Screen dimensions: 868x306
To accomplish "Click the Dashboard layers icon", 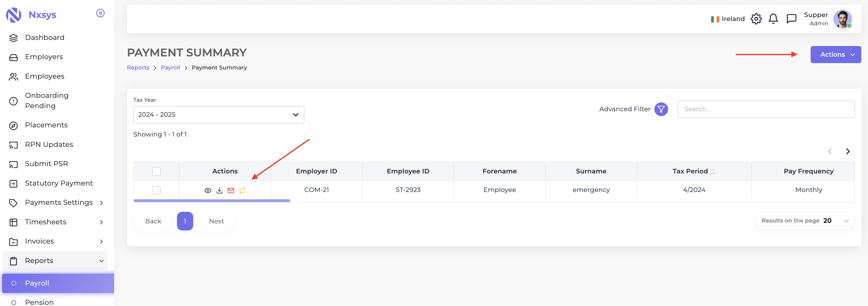I will (x=13, y=38).
